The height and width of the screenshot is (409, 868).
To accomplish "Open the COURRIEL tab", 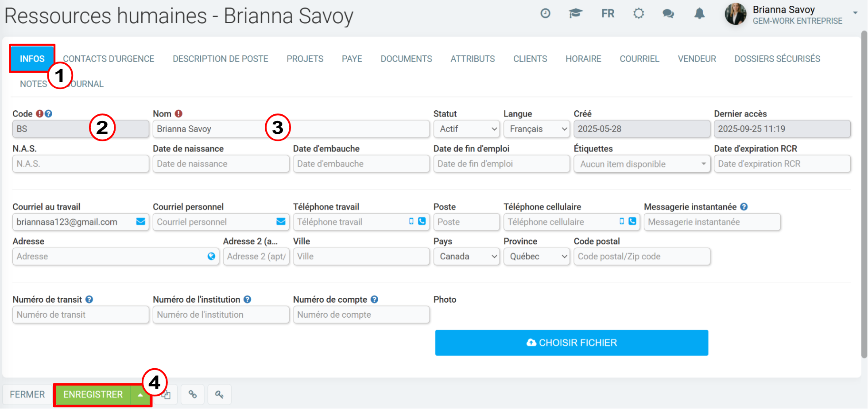I will (639, 59).
